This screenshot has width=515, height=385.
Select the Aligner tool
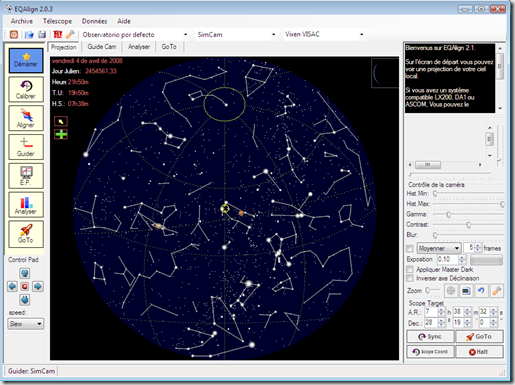click(26, 118)
